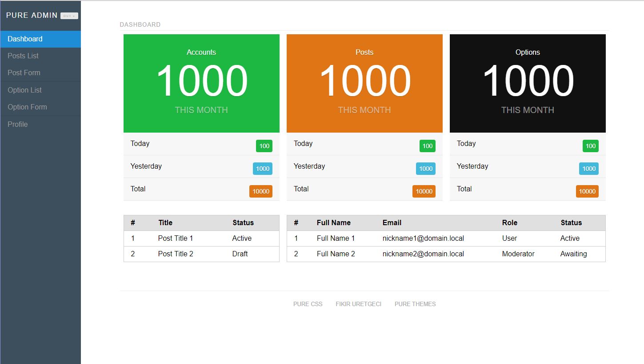644x364 pixels.
Task: Click nickname2@domain.local email
Action: pyautogui.click(x=423, y=254)
